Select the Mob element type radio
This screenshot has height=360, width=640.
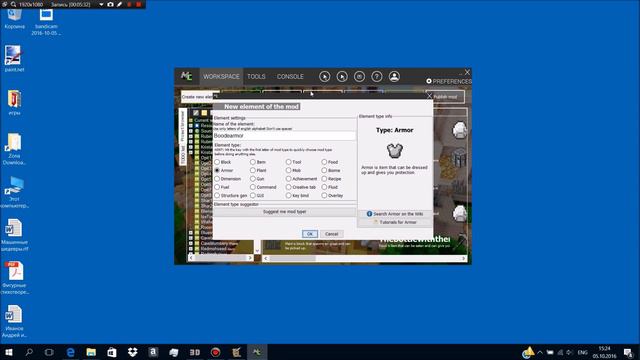tap(289, 170)
